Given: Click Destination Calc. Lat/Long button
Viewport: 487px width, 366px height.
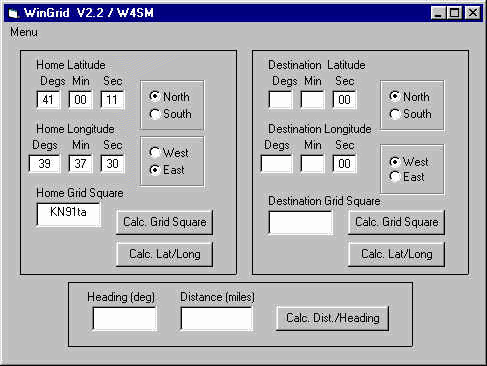Looking at the screenshot, I should [x=397, y=254].
